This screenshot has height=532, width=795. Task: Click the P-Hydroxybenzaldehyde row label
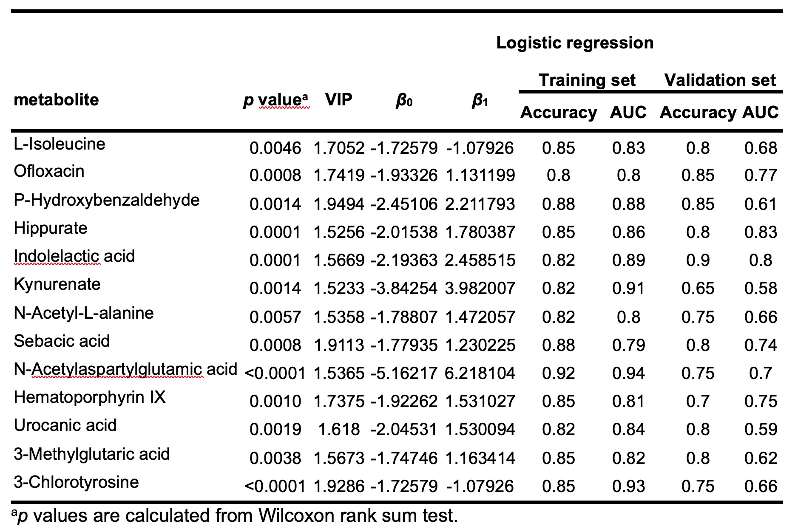point(107,200)
